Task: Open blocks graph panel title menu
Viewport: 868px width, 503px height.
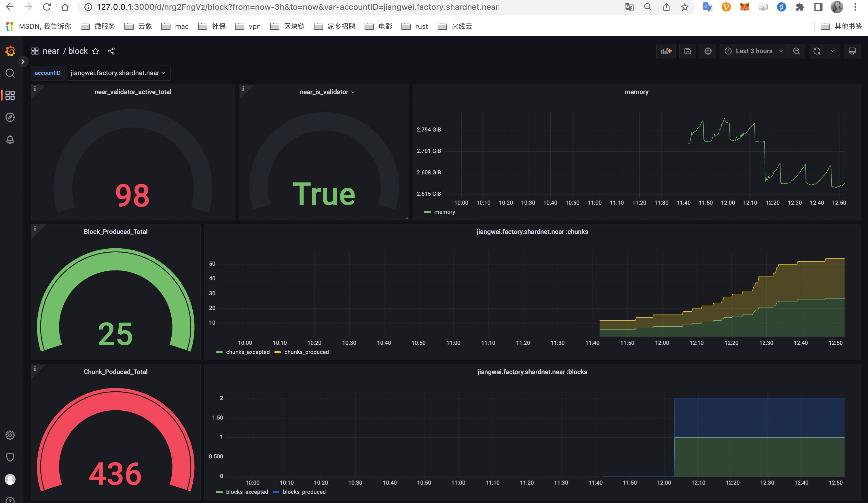Action: click(532, 372)
